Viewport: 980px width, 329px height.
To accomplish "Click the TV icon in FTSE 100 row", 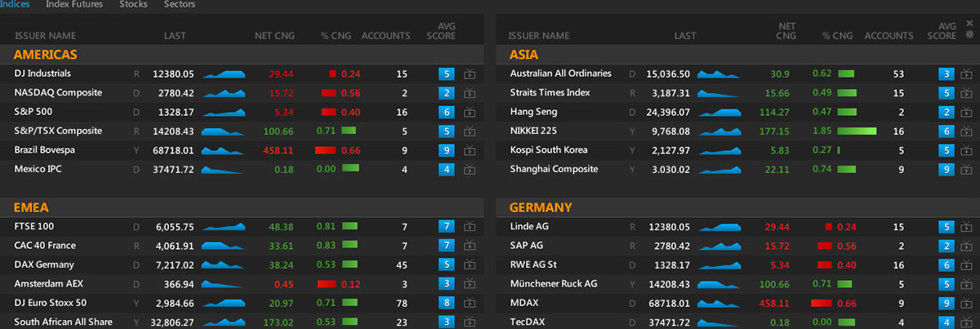I will (x=470, y=226).
